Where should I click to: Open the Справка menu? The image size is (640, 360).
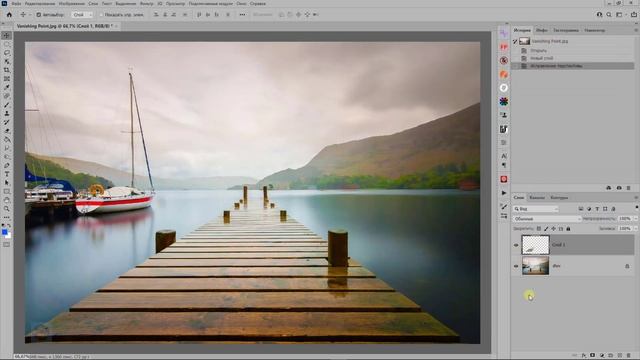(258, 4)
